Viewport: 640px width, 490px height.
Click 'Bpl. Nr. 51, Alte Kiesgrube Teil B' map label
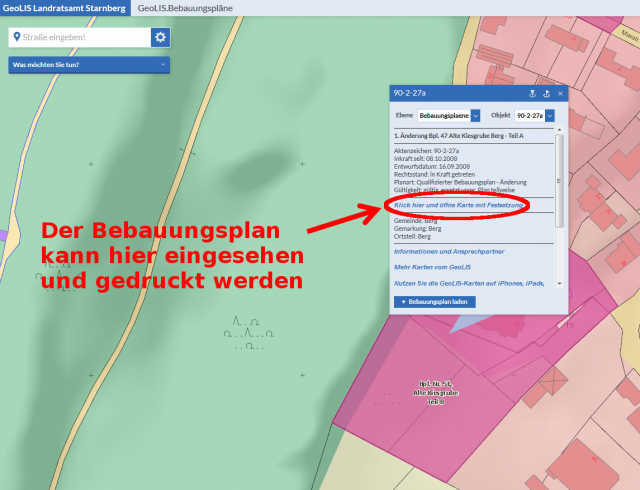click(436, 393)
